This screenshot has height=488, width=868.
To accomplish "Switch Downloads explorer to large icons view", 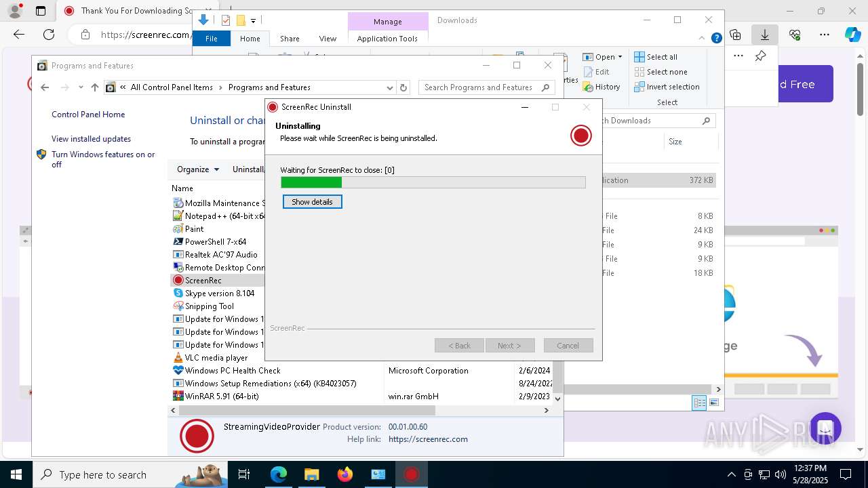I will 713,403.
